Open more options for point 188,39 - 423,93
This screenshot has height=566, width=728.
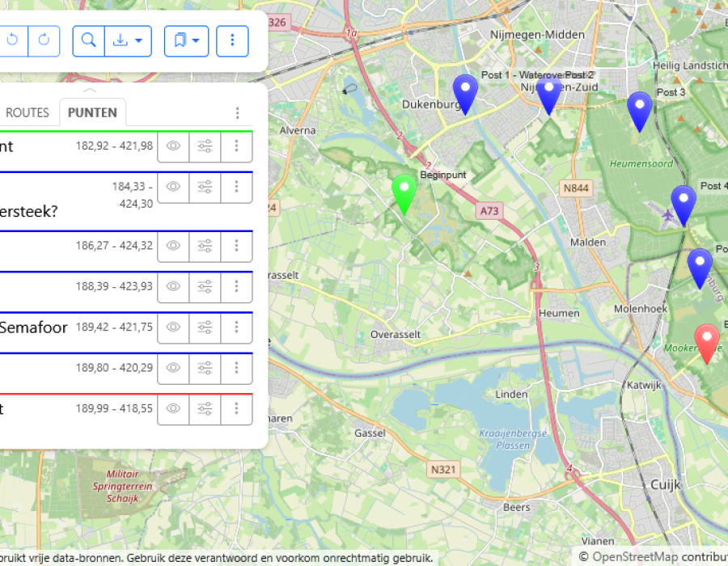pyautogui.click(x=236, y=286)
